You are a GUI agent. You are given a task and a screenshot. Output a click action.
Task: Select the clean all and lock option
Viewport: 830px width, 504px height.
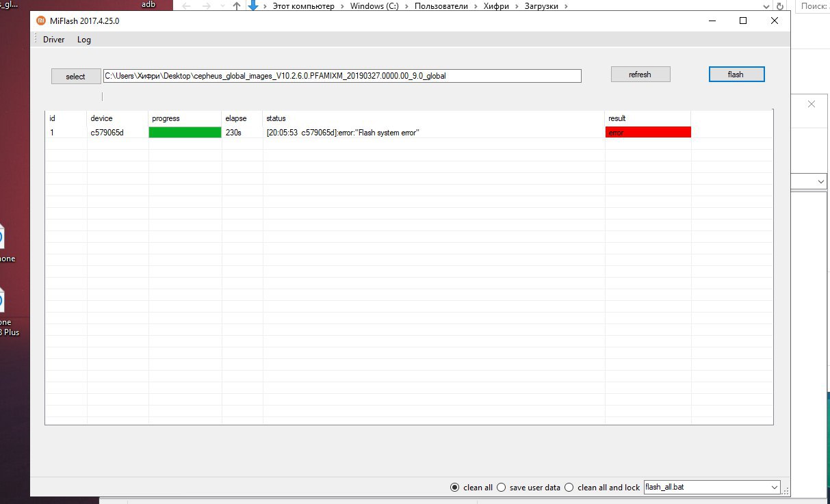pos(603,488)
